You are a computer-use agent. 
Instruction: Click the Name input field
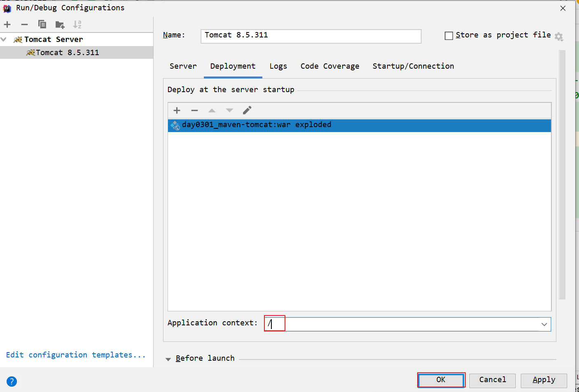pyautogui.click(x=311, y=36)
